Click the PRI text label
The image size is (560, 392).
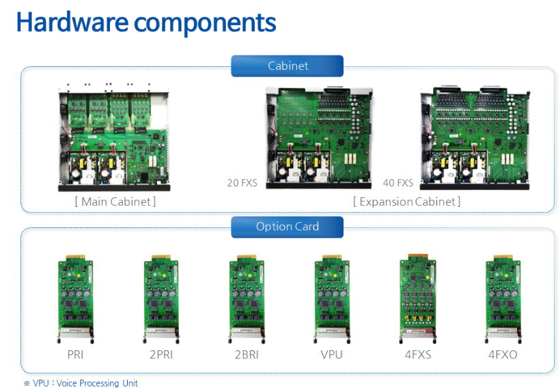75,354
